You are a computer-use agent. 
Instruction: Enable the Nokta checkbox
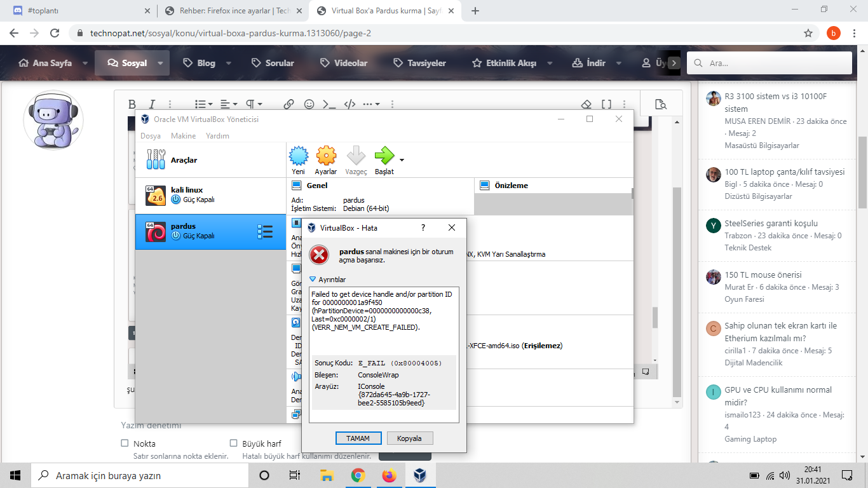(x=125, y=444)
